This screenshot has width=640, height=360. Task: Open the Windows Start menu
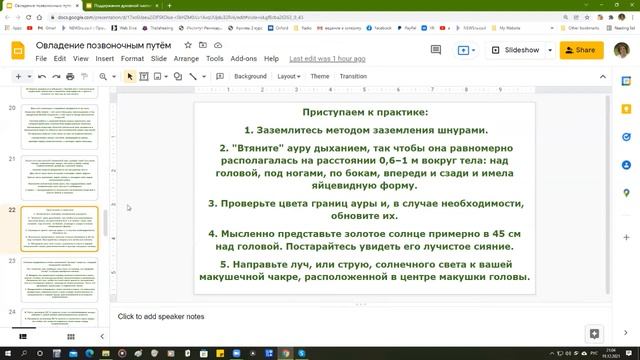pos(8,353)
